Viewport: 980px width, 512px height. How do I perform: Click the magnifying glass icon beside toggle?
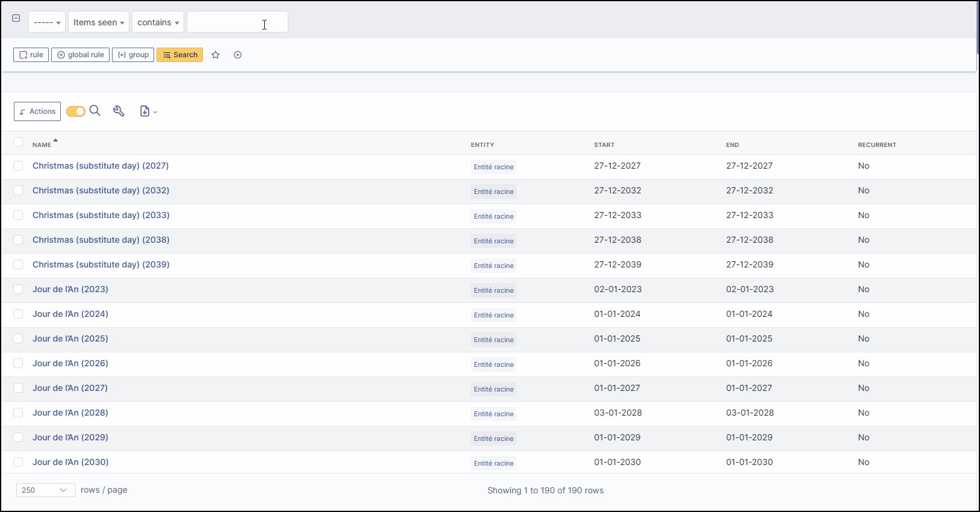click(x=95, y=111)
